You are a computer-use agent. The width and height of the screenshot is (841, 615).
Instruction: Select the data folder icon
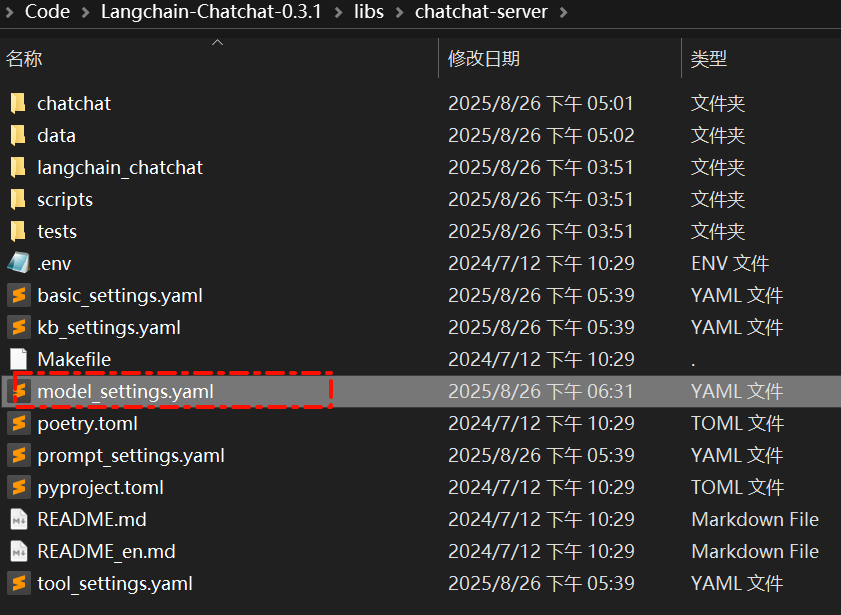pyautogui.click(x=18, y=135)
